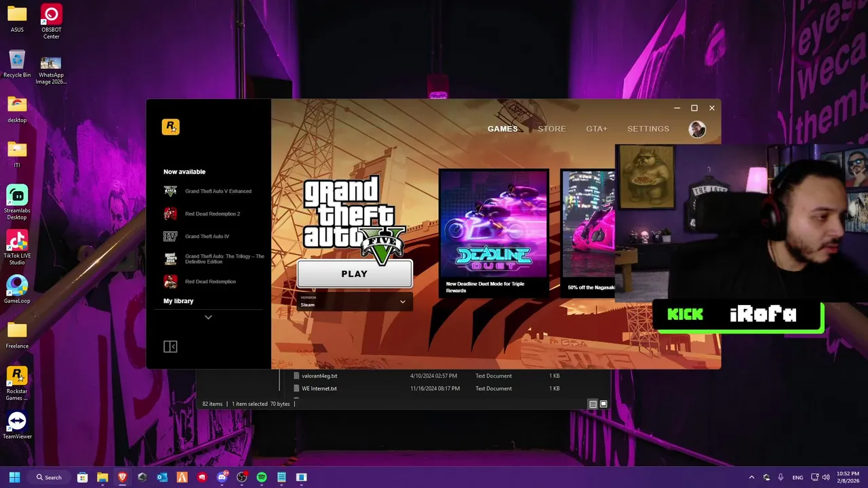Click the microphone tray icon
Viewport: 868px width, 488px height.
(781, 477)
